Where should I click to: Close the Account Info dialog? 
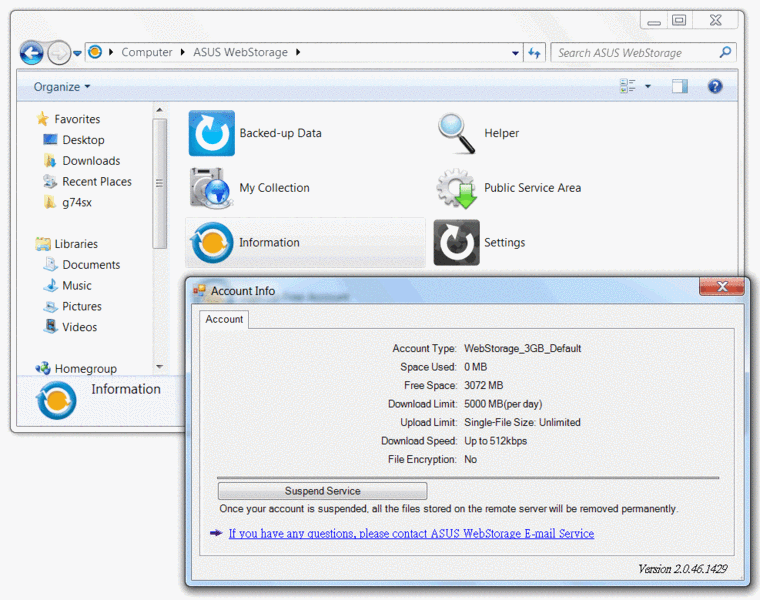click(722, 286)
